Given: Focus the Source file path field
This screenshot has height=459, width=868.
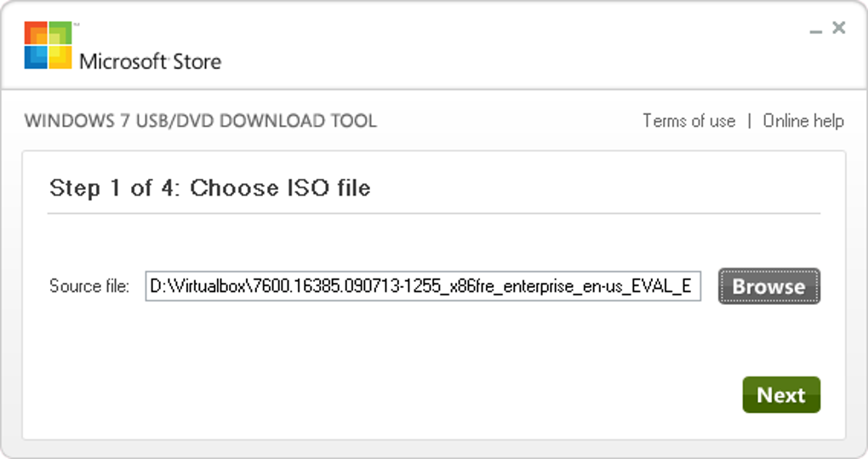Looking at the screenshot, I should coord(422,287).
